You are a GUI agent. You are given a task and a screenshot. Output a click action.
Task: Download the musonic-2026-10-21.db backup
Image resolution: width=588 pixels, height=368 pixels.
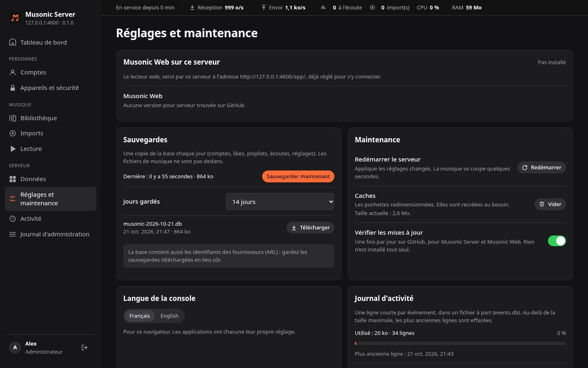click(x=310, y=227)
